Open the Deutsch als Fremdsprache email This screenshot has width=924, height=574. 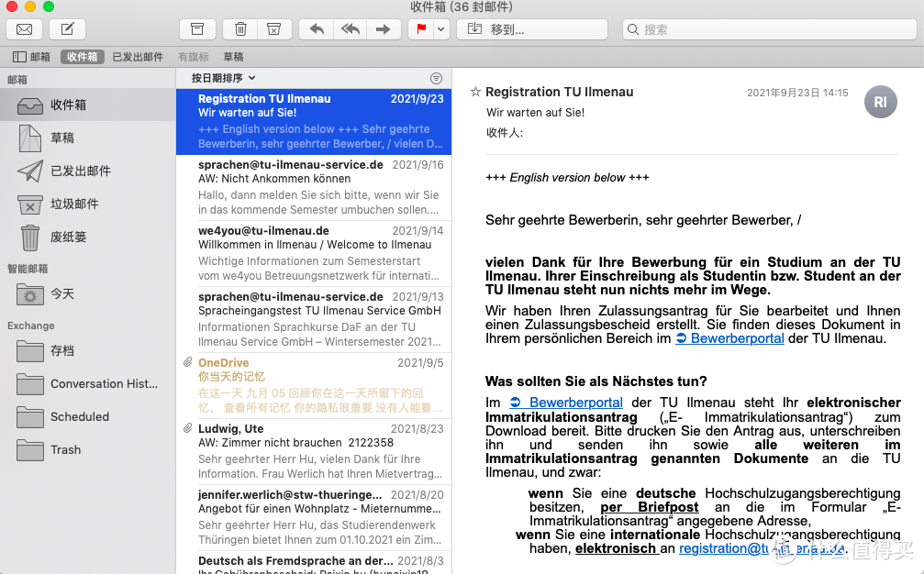coord(314,563)
